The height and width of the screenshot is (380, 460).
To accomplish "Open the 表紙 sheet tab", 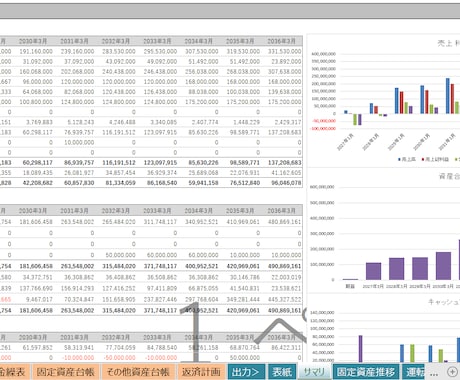I will [x=282, y=372].
